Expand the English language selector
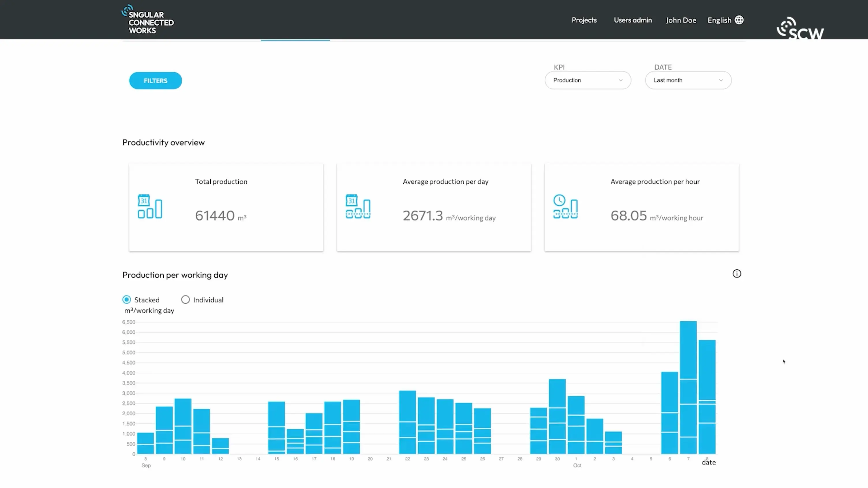 click(x=719, y=20)
